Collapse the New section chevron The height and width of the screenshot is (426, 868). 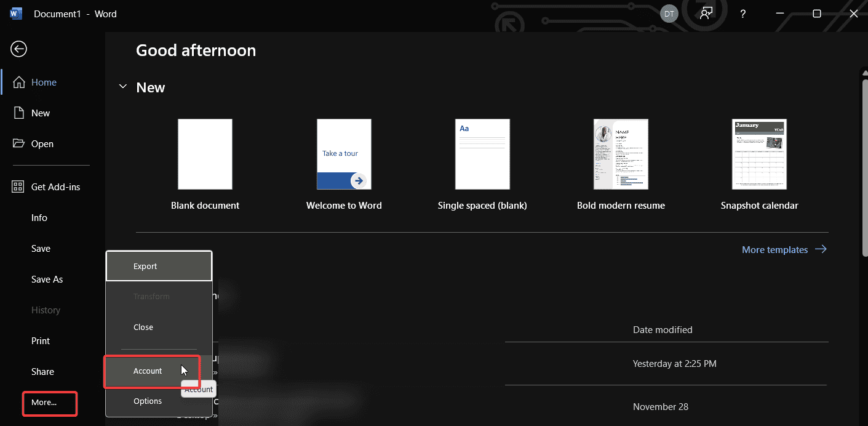point(123,87)
